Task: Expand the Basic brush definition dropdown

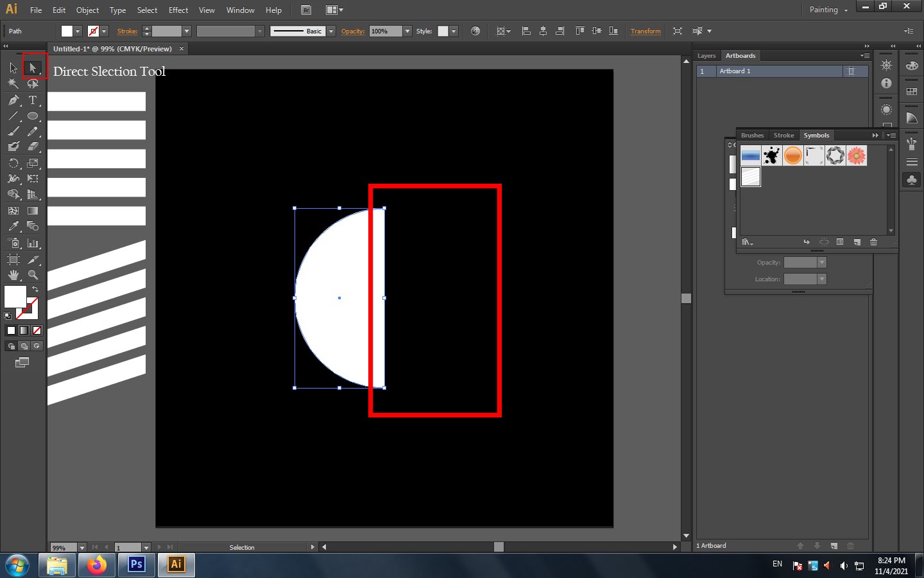Action: 331,31
